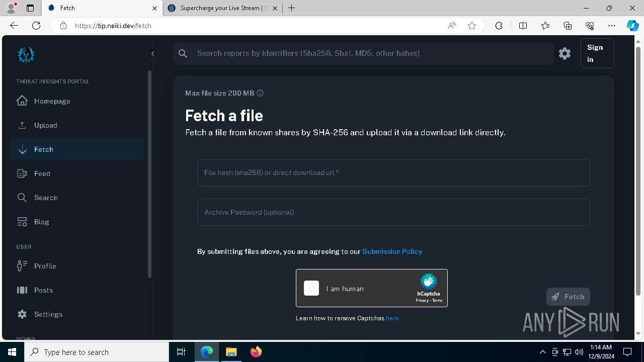Select Fetch item in sidebar
This screenshot has height=362, width=644.
(x=77, y=149)
